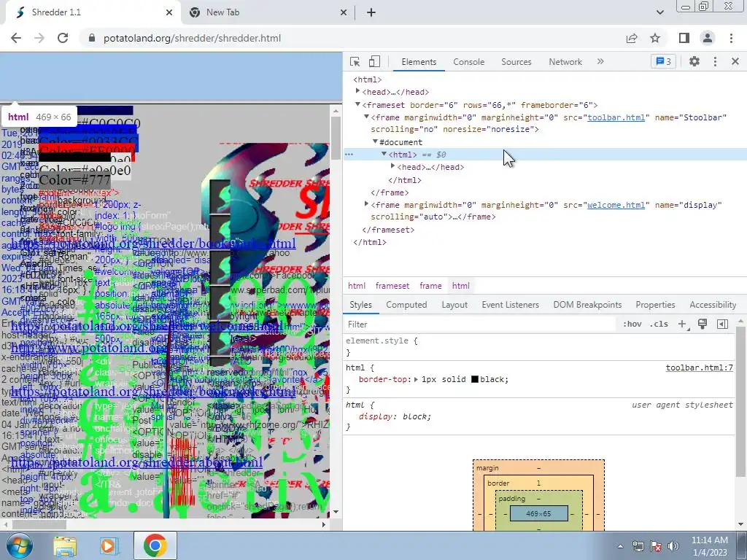Select frameset in breadcrumb bar
The height and width of the screenshot is (560, 747).
pos(392,286)
